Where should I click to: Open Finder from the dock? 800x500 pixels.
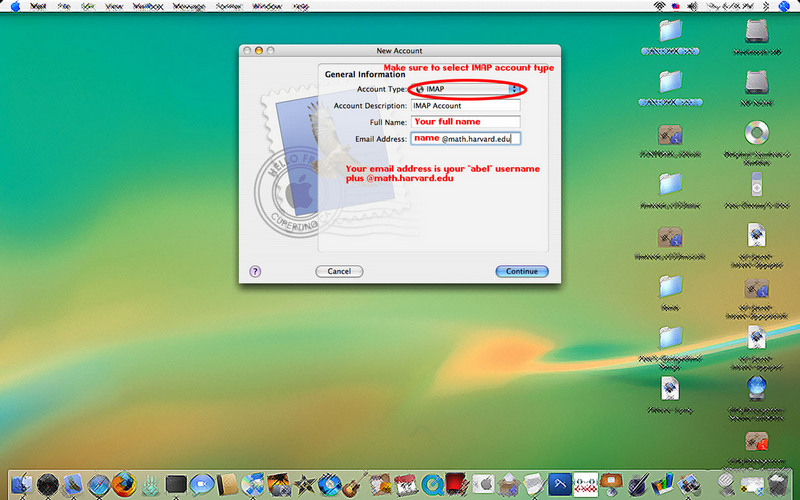click(x=20, y=485)
